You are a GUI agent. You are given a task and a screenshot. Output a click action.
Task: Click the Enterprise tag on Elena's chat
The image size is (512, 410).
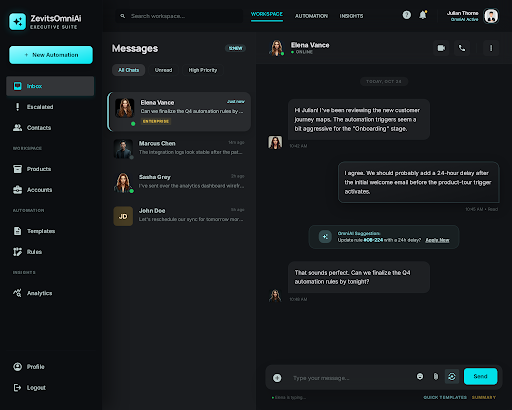(156, 121)
